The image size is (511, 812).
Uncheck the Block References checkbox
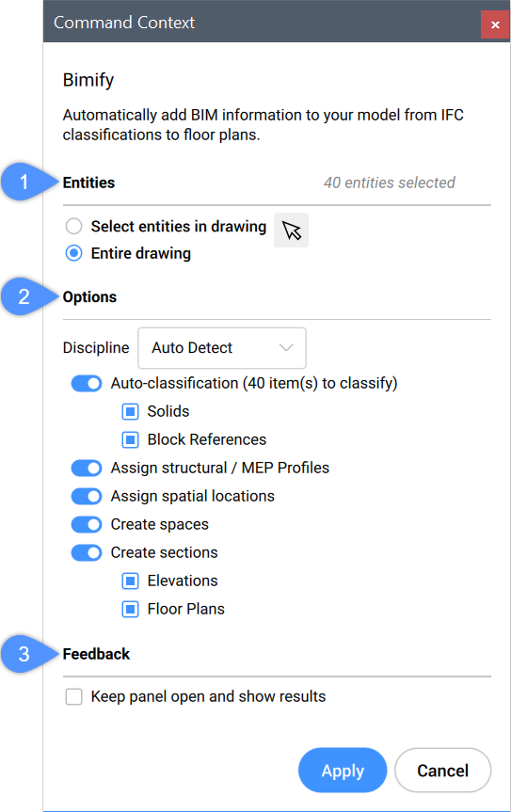pyautogui.click(x=130, y=439)
